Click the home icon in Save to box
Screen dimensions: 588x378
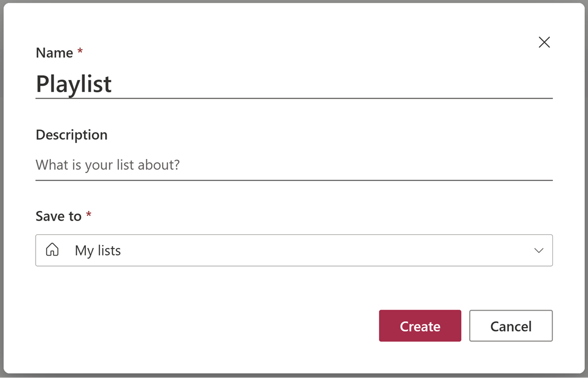(52, 250)
